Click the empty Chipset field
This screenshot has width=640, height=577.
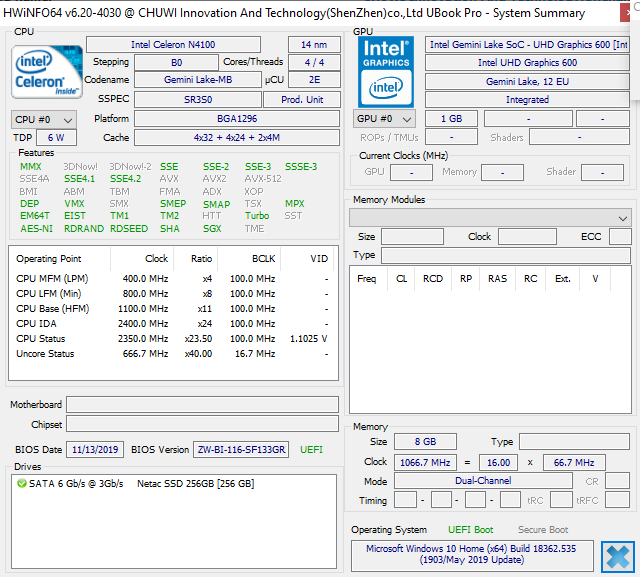coord(202,424)
